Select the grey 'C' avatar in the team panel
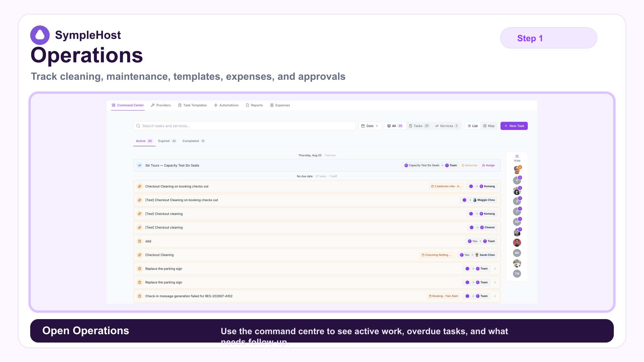 [517, 212]
